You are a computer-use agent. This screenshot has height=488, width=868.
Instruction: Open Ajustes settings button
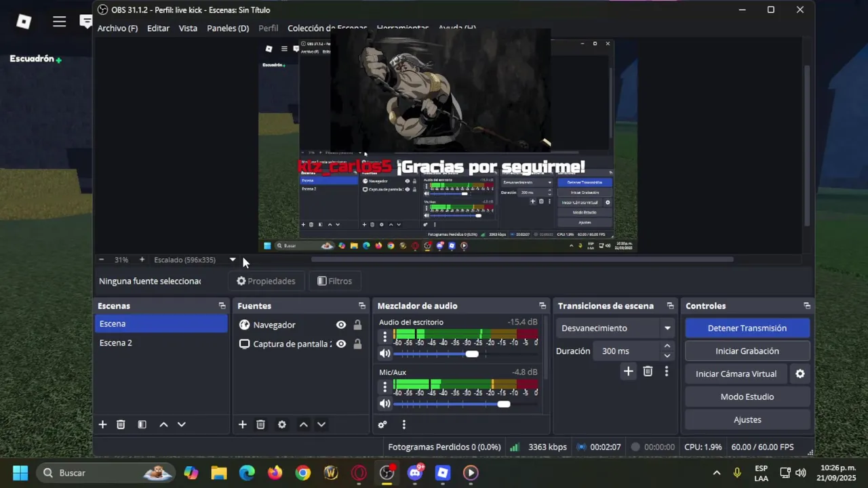tap(747, 420)
